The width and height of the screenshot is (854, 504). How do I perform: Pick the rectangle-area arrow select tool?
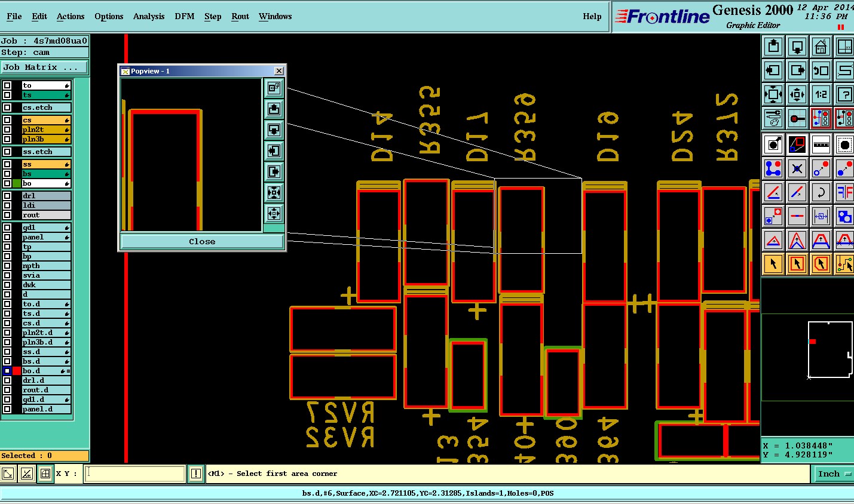point(797,264)
